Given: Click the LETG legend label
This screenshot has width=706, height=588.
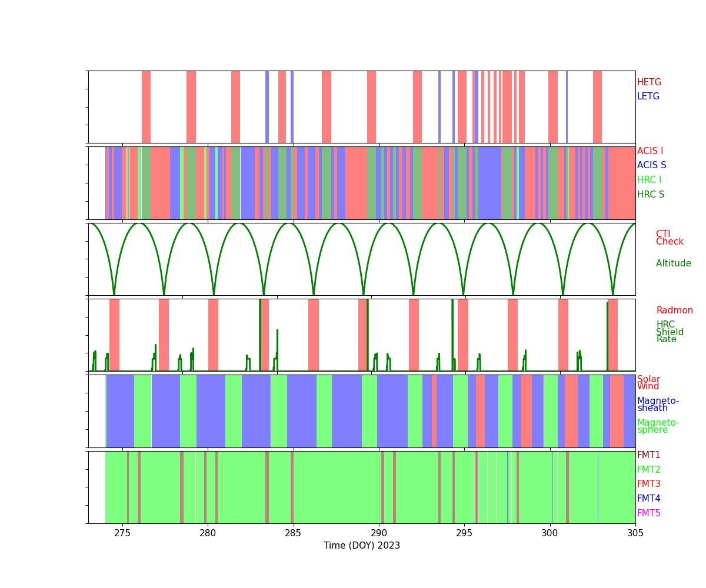Looking at the screenshot, I should pos(648,97).
